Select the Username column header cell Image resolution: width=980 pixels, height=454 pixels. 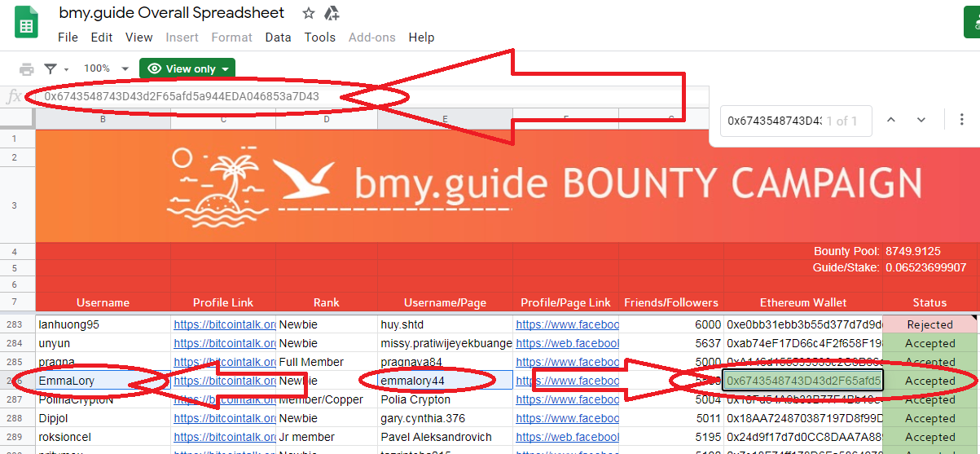(x=103, y=302)
